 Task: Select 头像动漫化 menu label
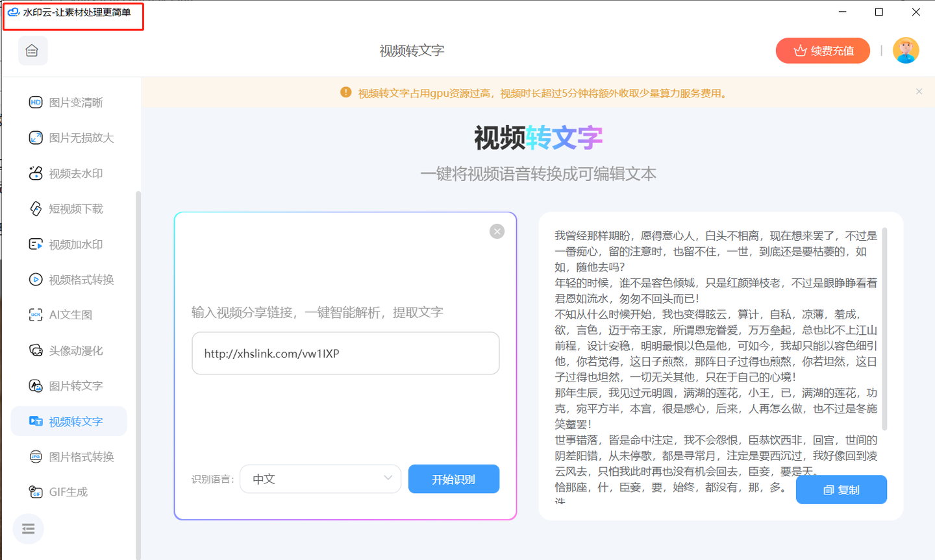[76, 350]
